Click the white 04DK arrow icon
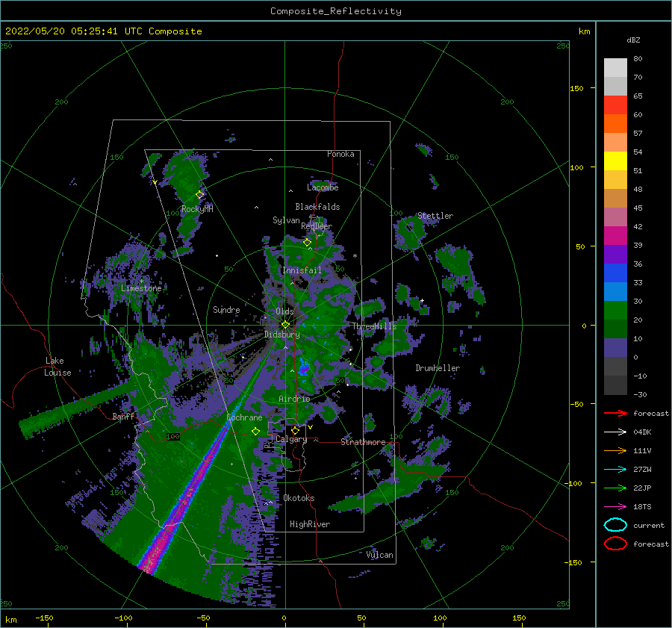 click(615, 432)
